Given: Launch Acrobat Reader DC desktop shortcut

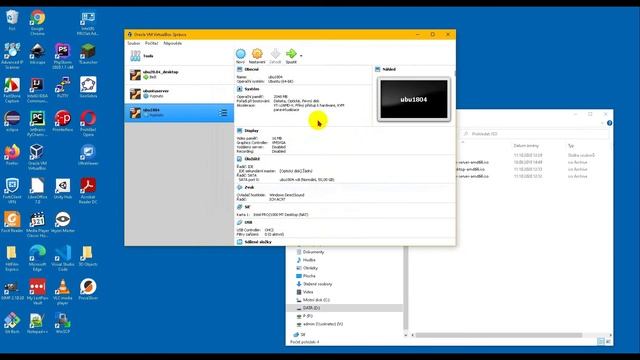Looking at the screenshot, I should (x=88, y=191).
